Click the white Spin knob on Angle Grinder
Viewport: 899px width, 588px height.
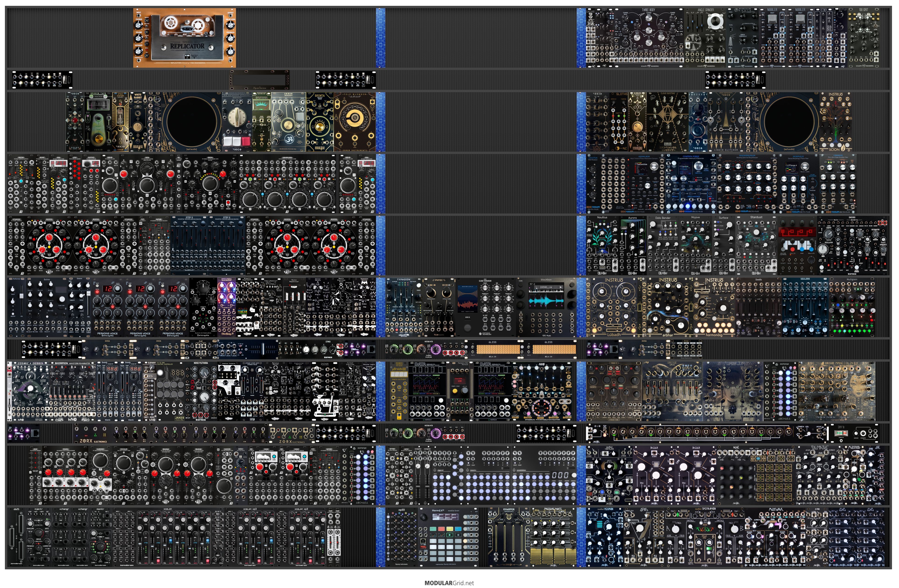tap(715, 21)
